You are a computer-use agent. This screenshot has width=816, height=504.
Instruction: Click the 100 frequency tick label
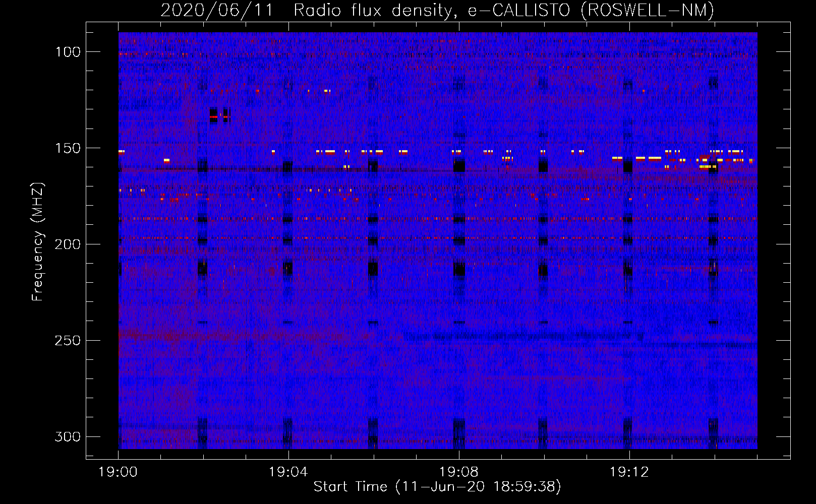pos(68,51)
